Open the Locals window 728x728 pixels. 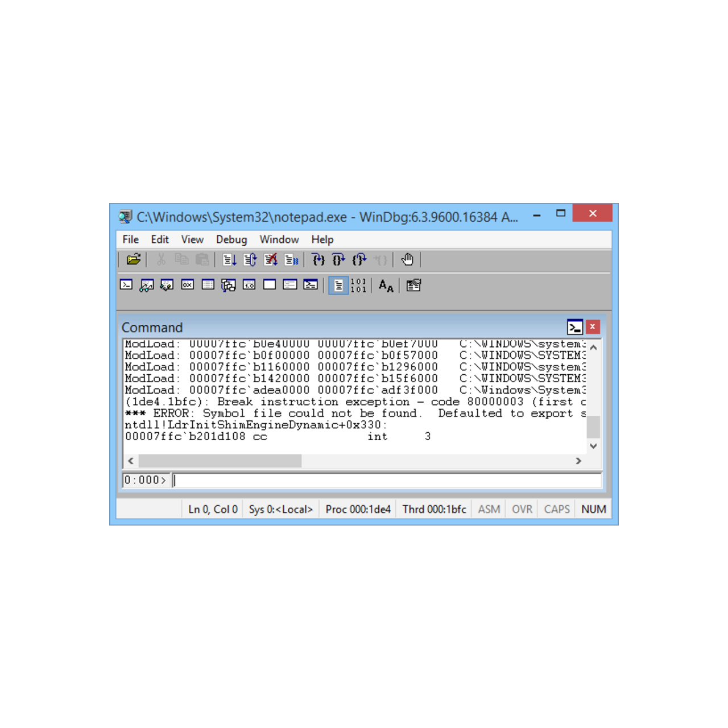tap(167, 284)
